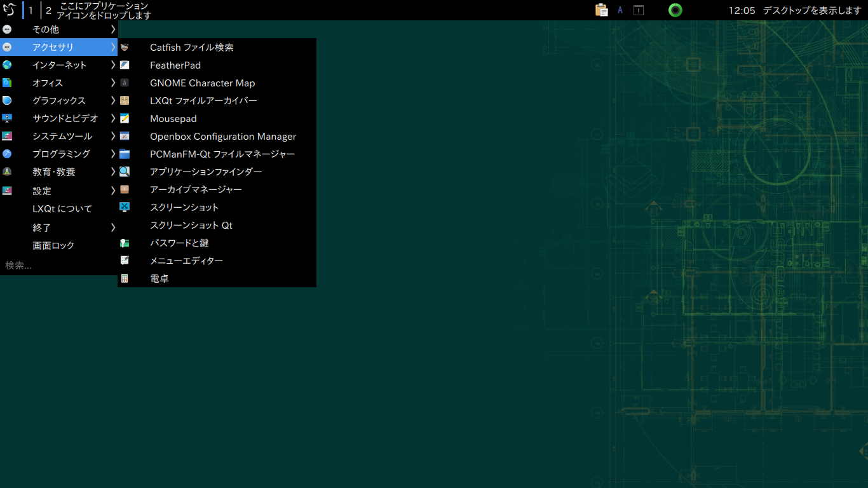Click the 設定 category icon

tap(7, 190)
